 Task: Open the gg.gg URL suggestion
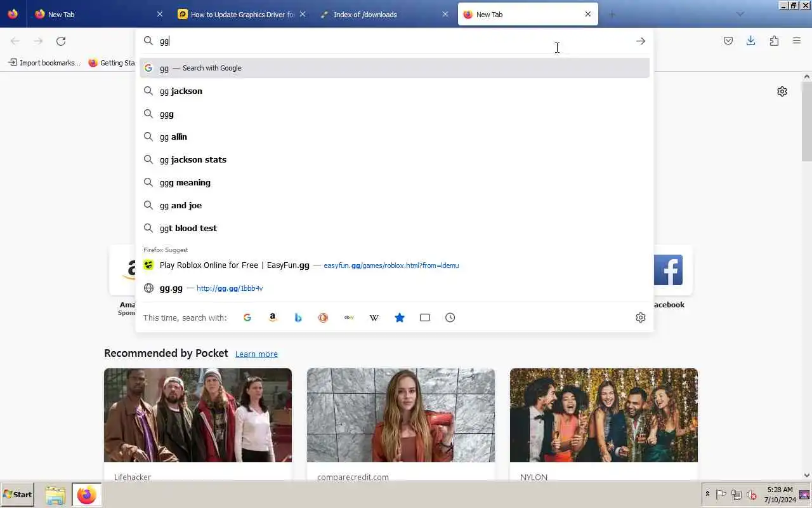click(x=395, y=288)
